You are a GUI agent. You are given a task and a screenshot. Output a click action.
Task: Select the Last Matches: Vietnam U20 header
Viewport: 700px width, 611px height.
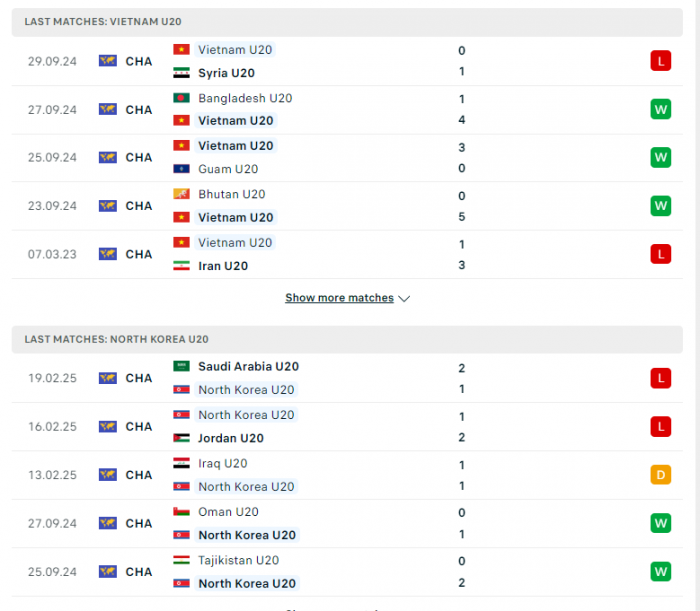[x=347, y=21]
